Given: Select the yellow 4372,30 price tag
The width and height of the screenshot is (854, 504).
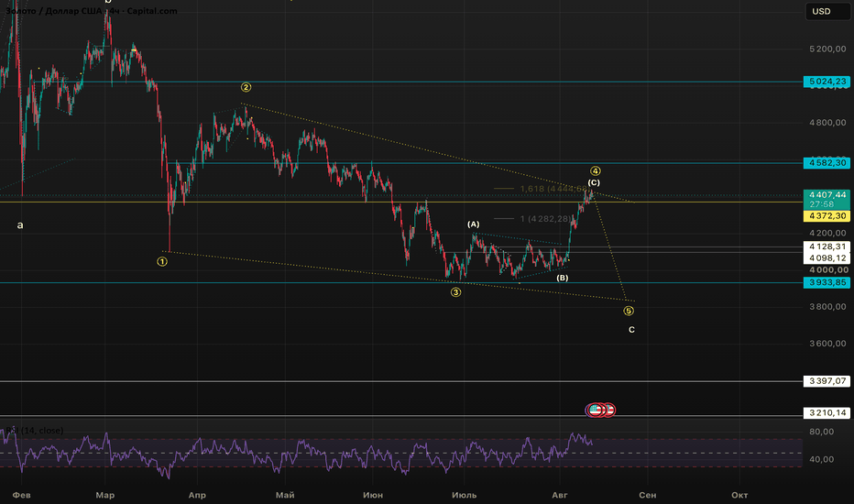Looking at the screenshot, I should coord(827,215).
